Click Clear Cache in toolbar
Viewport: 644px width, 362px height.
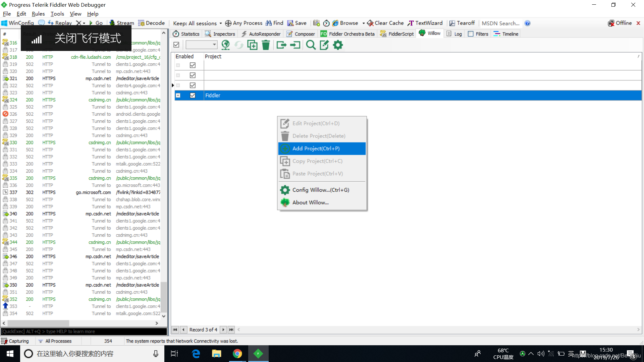tap(385, 23)
